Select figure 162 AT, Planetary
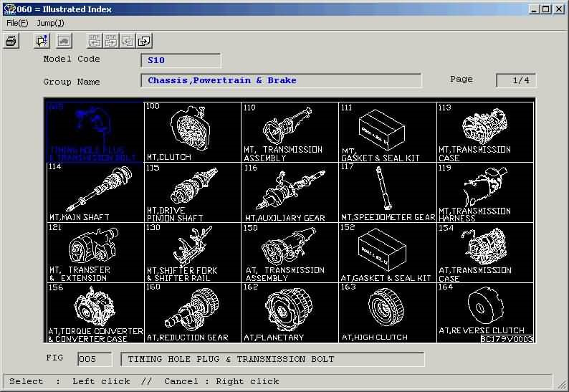Image resolution: width=569 pixels, height=392 pixels. pyautogui.click(x=290, y=312)
